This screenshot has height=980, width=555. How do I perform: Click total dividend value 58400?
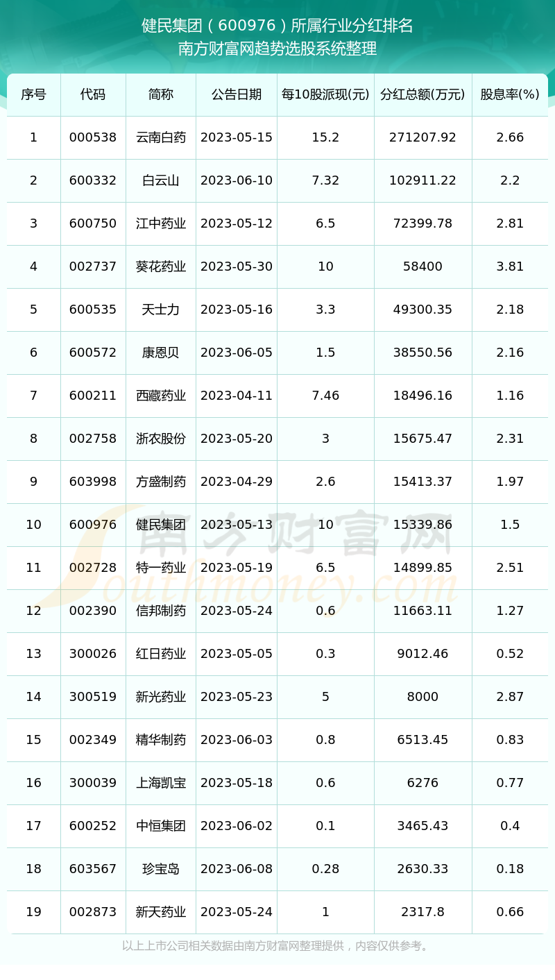coord(422,267)
